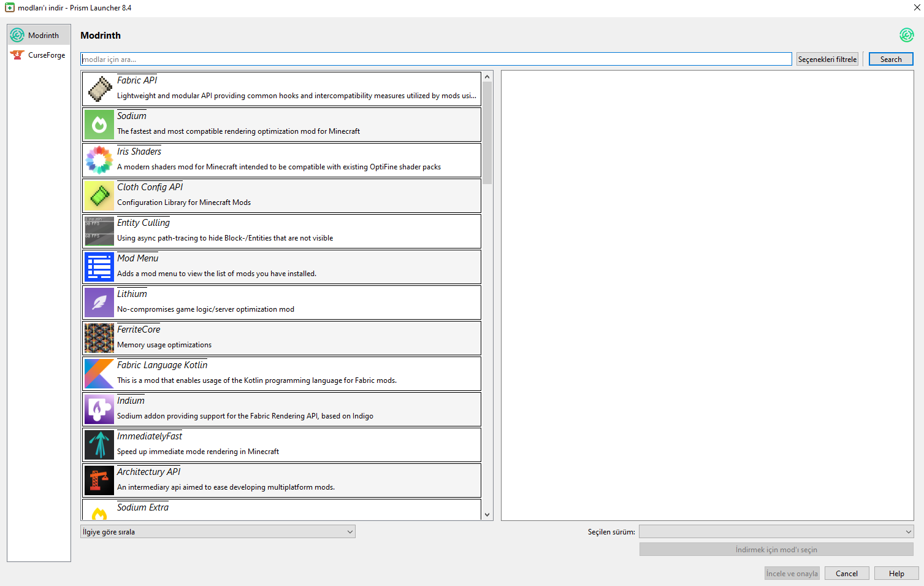This screenshot has height=586, width=924.
Task: Click the 'İncele ve onayla' button
Action: (792, 573)
